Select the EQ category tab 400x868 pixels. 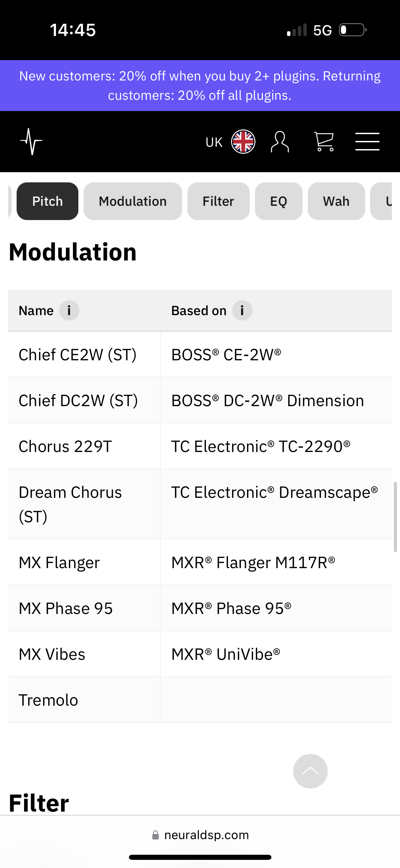[x=279, y=201]
